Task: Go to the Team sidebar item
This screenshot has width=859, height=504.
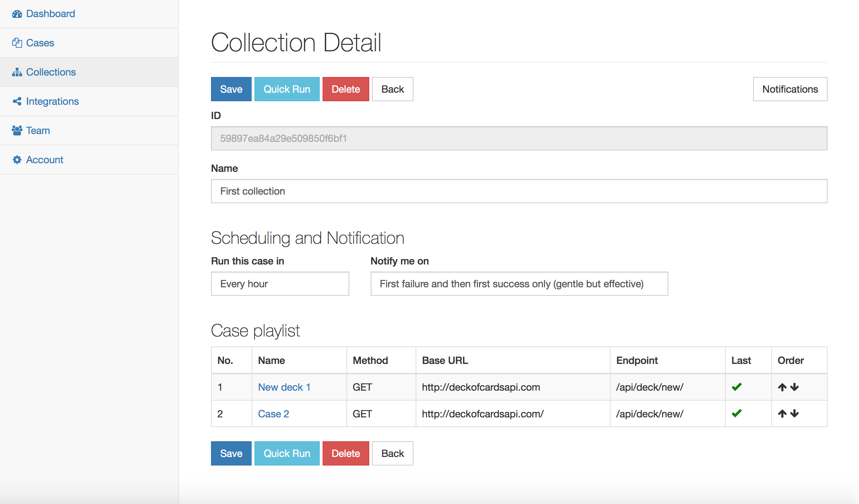Action: click(x=38, y=131)
